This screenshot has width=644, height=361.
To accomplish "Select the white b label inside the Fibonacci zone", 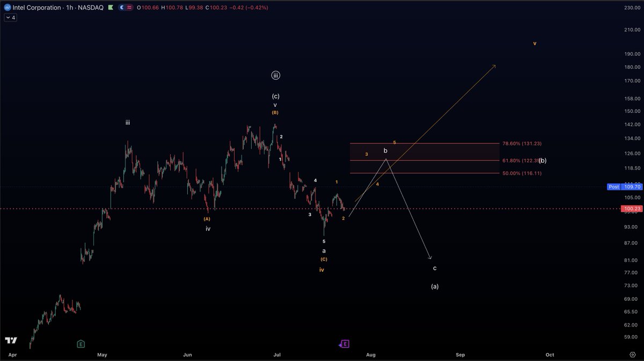I will [x=385, y=151].
